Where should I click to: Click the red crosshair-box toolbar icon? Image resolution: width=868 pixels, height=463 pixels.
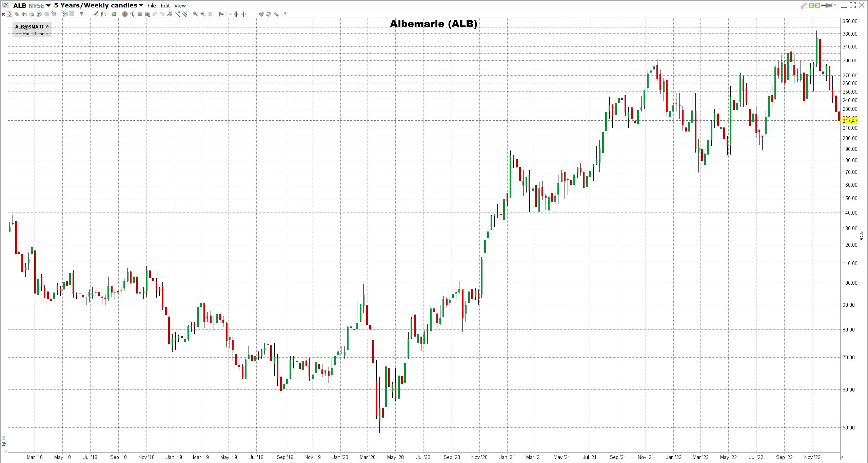click(x=9, y=14)
